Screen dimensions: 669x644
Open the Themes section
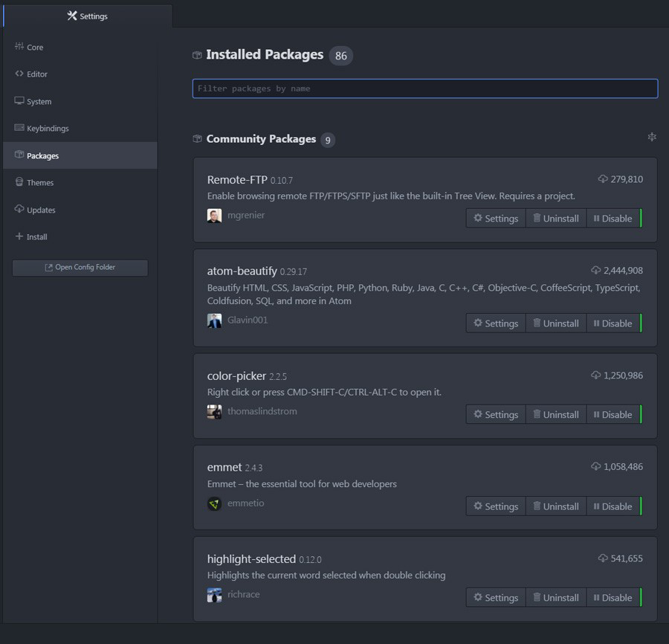pyautogui.click(x=80, y=182)
